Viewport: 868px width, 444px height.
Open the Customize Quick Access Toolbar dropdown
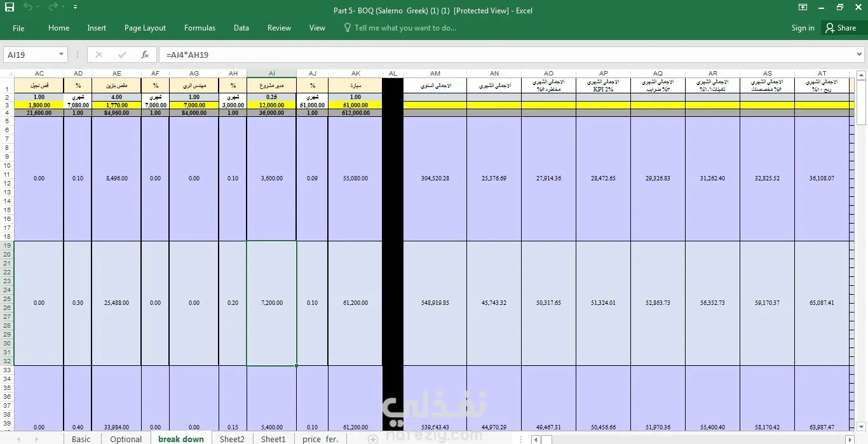(75, 7)
